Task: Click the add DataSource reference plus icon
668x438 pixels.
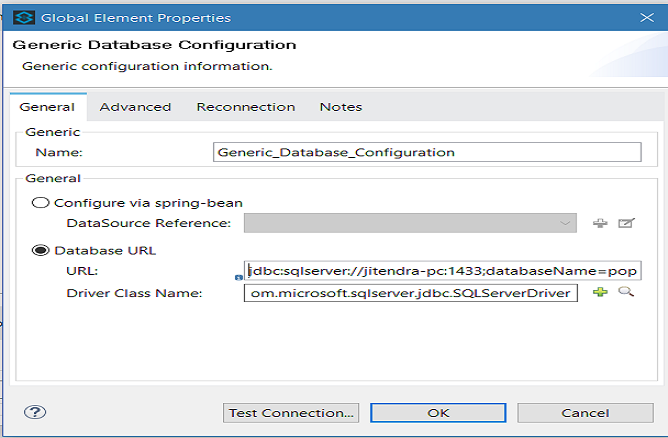Action: pyautogui.click(x=600, y=223)
